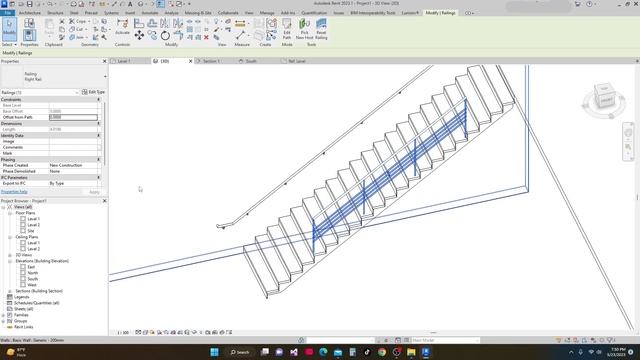This screenshot has height=360, width=640.
Task: Collapse the Identity Data section
Action: 98,136
